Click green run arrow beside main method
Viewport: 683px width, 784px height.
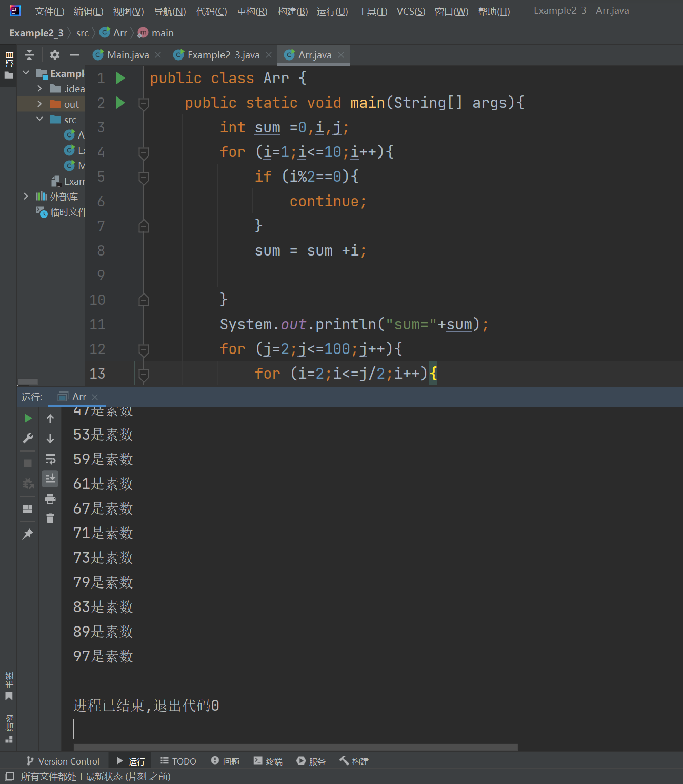click(x=120, y=103)
